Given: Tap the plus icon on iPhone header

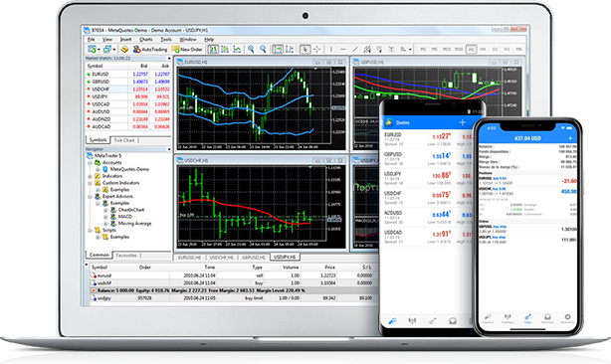Looking at the screenshot, I should 570,138.
